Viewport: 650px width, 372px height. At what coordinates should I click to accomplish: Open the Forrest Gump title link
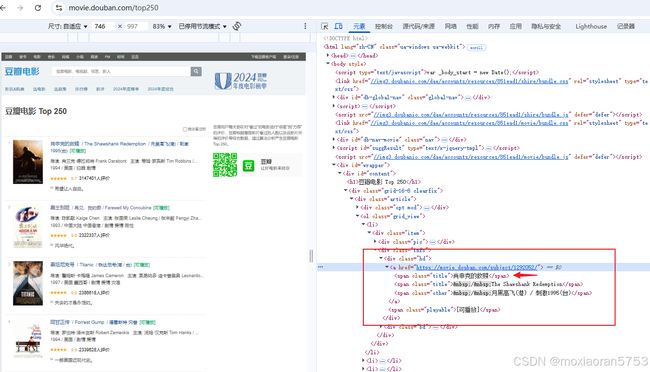tap(94, 322)
